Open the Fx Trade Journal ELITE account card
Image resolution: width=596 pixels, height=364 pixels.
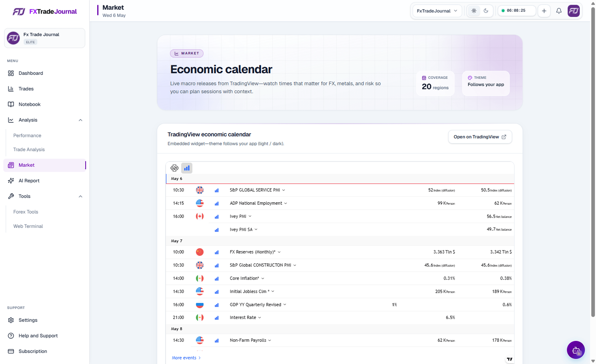[x=45, y=38]
